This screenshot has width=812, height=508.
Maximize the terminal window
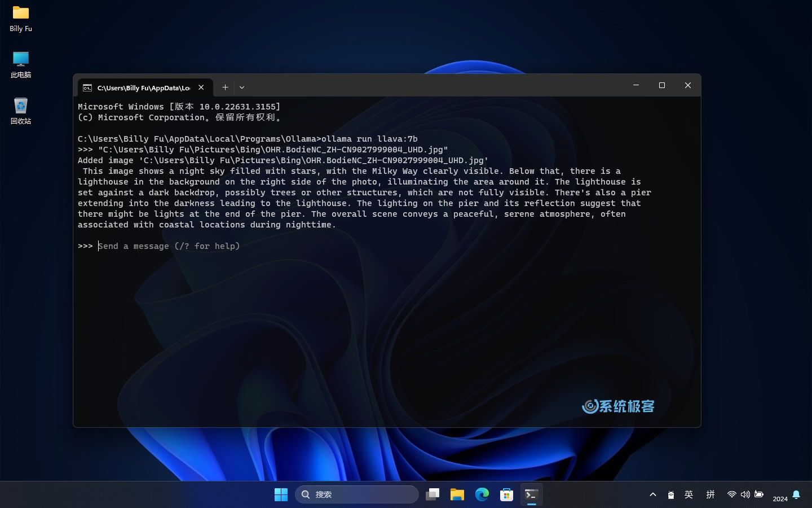[x=662, y=85]
